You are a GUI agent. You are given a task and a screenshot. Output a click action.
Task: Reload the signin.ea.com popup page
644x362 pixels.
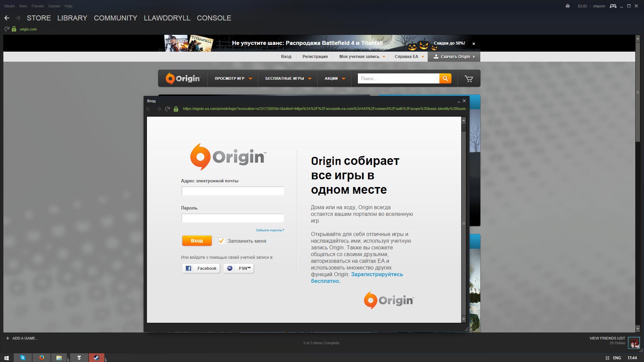167,109
